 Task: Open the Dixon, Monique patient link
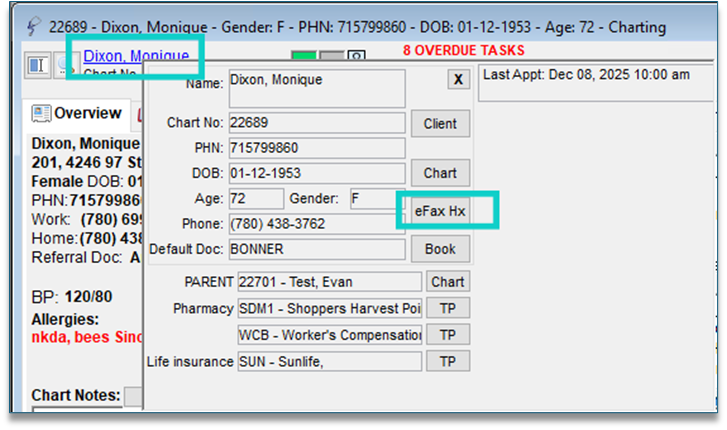point(136,55)
